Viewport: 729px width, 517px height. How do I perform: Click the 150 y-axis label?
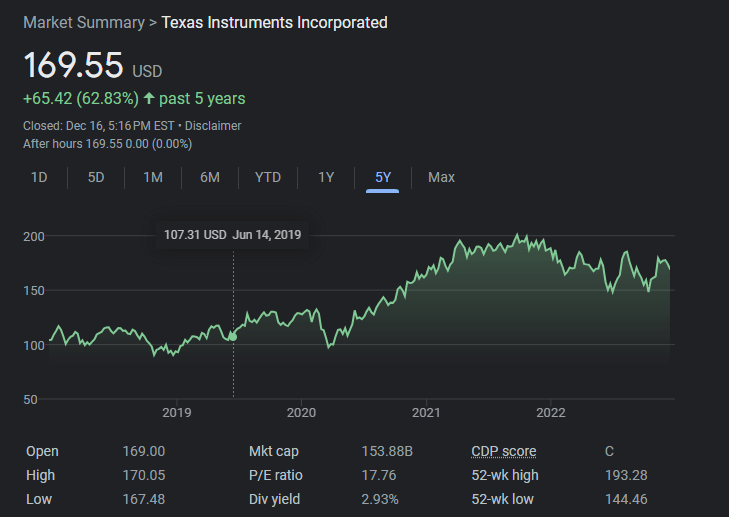[34, 291]
